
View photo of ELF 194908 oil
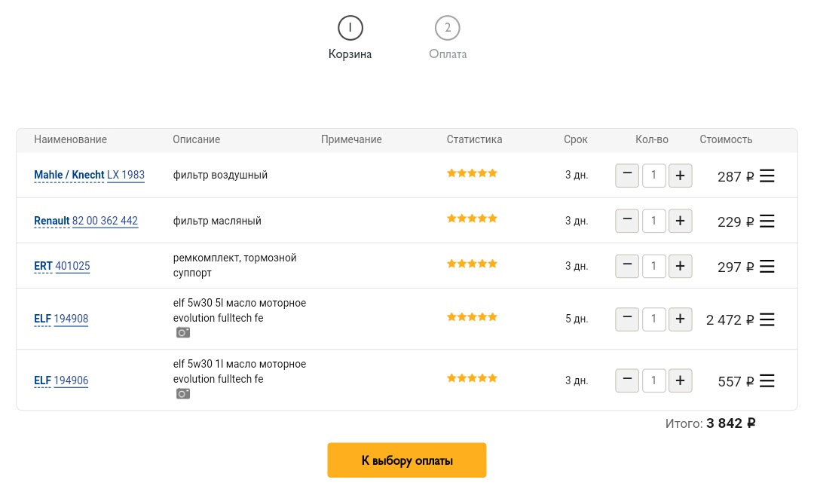pyautogui.click(x=183, y=332)
